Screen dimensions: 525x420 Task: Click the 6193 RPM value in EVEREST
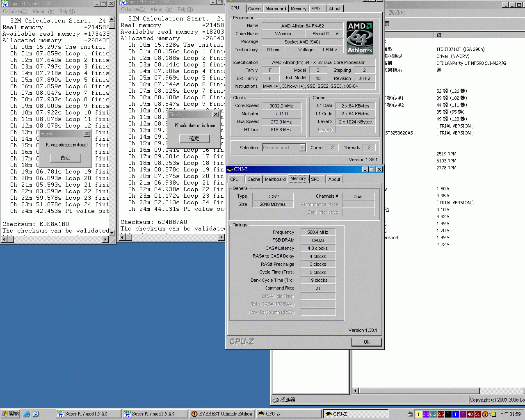(446, 161)
